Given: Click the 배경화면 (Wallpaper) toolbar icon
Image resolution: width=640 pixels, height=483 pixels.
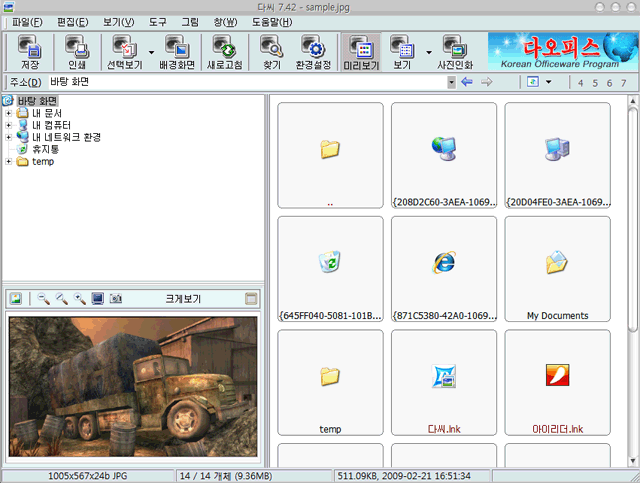Looking at the screenshot, I should click(x=176, y=52).
